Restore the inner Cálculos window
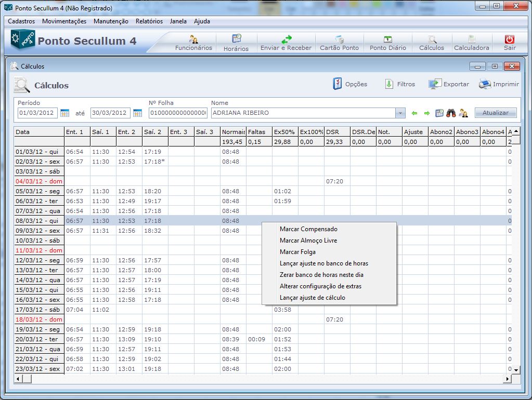This screenshot has width=532, height=400. tap(495, 66)
